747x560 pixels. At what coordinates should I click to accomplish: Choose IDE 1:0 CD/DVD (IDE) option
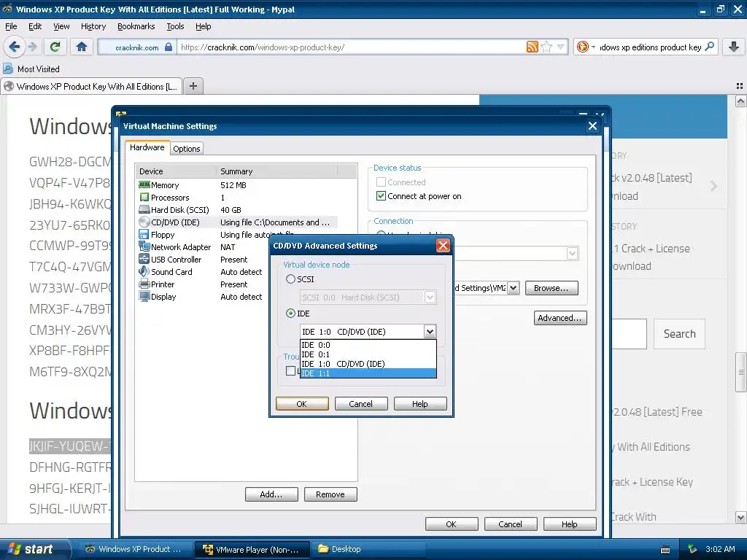(368, 364)
